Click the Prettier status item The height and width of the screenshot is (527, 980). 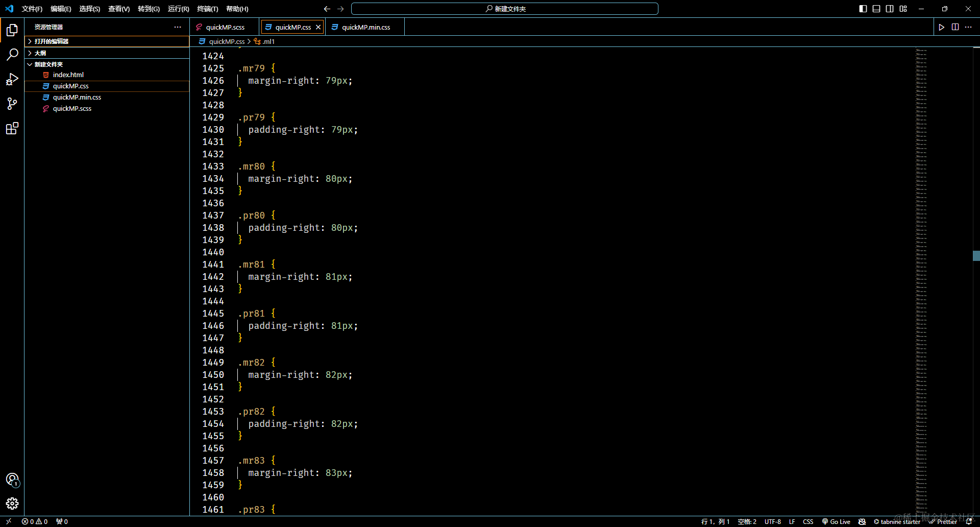pos(943,521)
